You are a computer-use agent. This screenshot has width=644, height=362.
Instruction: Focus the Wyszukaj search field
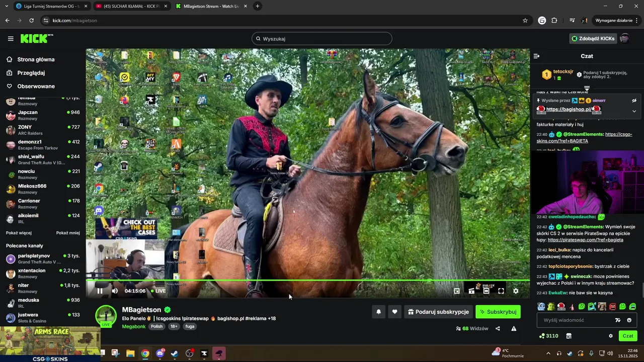coord(322,39)
